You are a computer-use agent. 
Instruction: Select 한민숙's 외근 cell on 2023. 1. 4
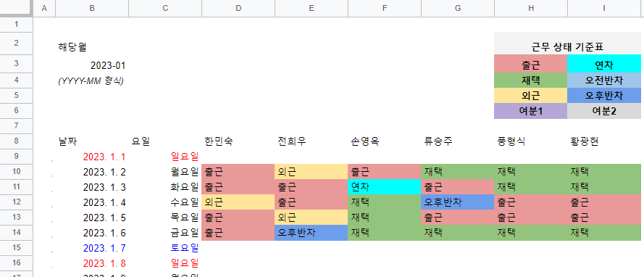tap(238, 202)
